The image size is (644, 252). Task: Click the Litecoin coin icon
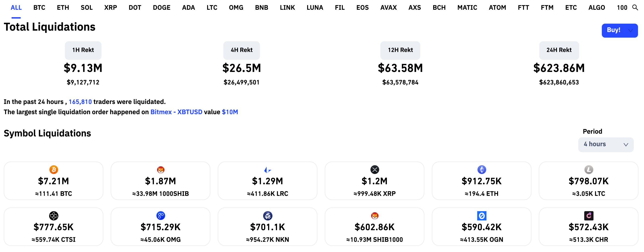tap(588, 170)
